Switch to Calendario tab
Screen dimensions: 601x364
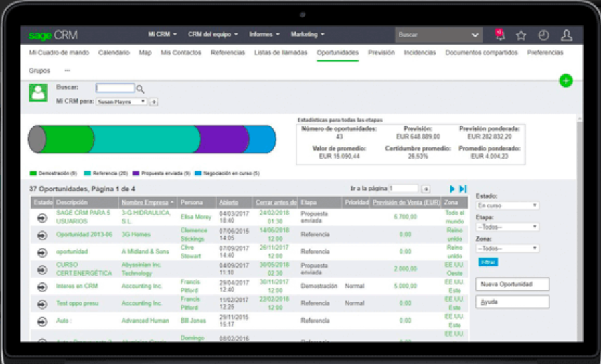coord(114,52)
